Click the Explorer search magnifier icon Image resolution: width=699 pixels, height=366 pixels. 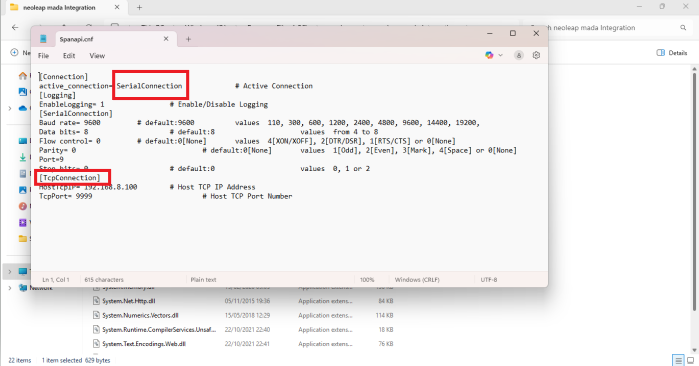pos(683,28)
